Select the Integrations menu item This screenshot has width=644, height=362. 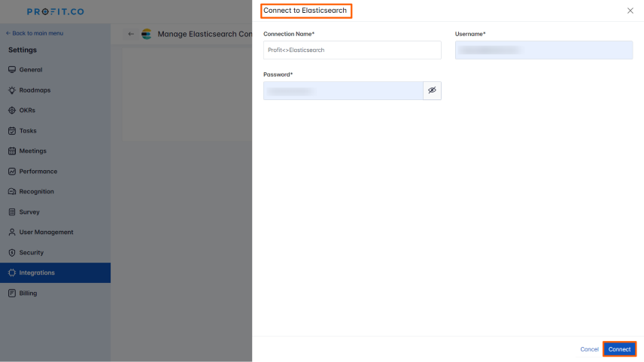click(x=55, y=272)
